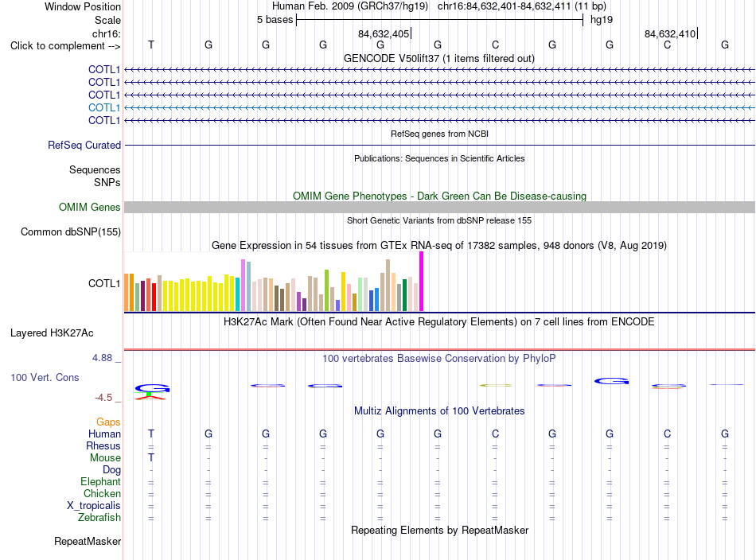Open the OMIM Gene Phenotypes track title
The width and height of the screenshot is (756, 560).
tap(439, 196)
